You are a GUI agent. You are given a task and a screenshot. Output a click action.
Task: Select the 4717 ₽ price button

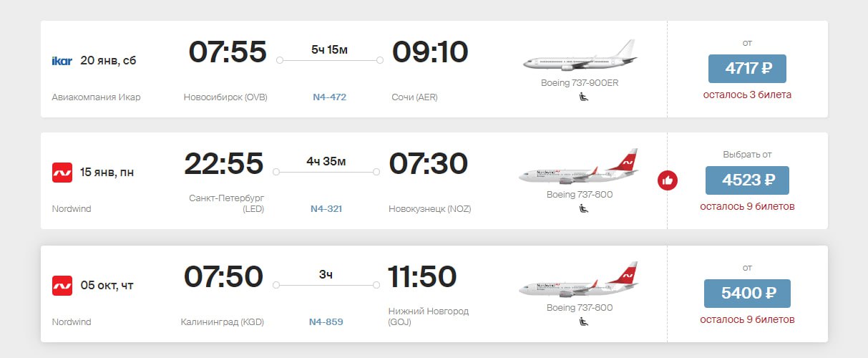click(x=747, y=69)
